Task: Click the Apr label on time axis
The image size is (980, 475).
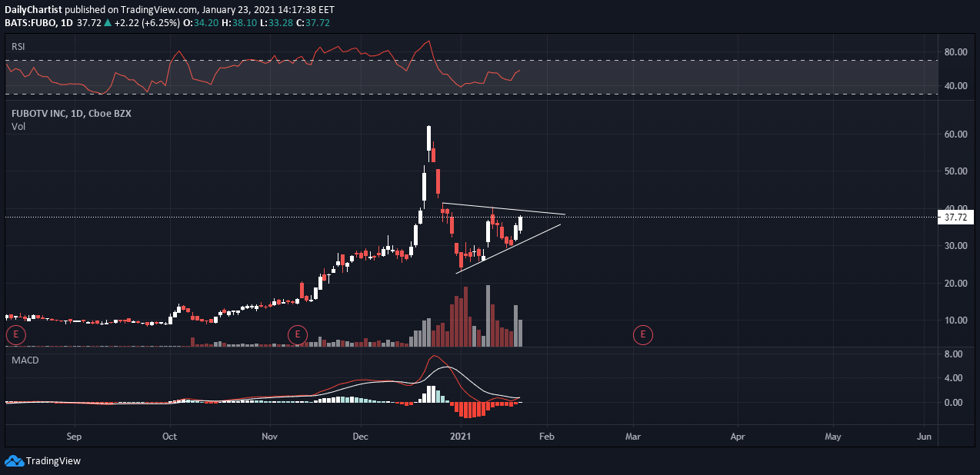Action: click(x=738, y=437)
